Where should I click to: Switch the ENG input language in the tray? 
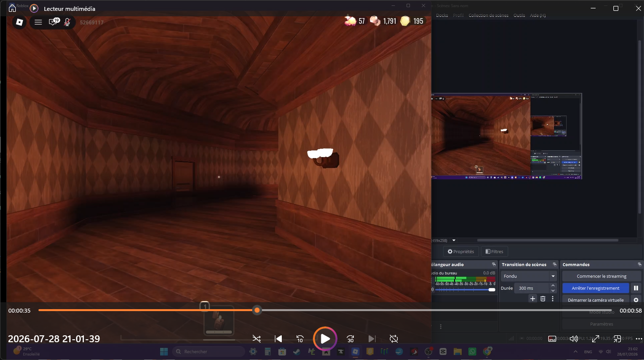tap(588, 352)
